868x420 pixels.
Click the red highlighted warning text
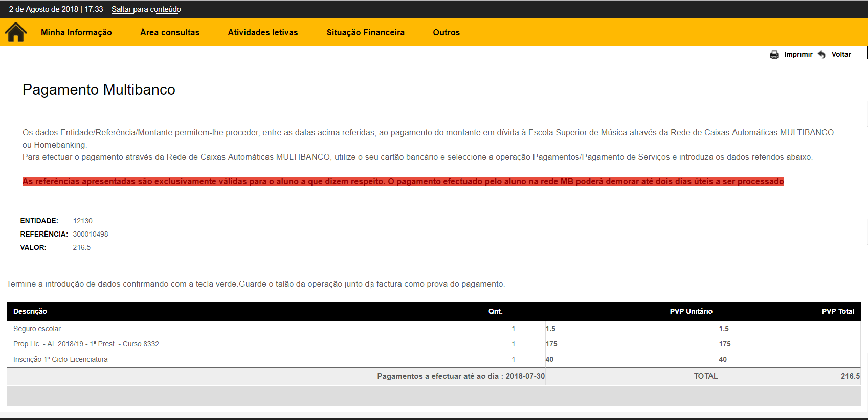[403, 181]
